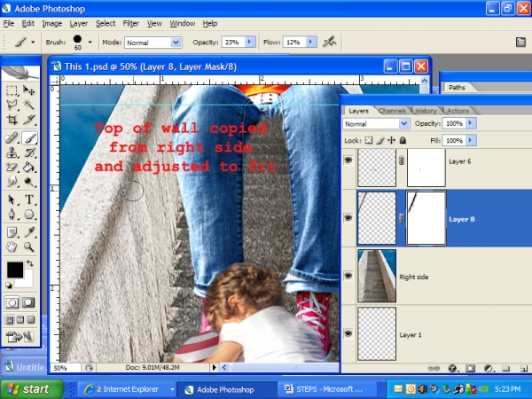
Task: Open the Window menu
Action: [x=183, y=23]
